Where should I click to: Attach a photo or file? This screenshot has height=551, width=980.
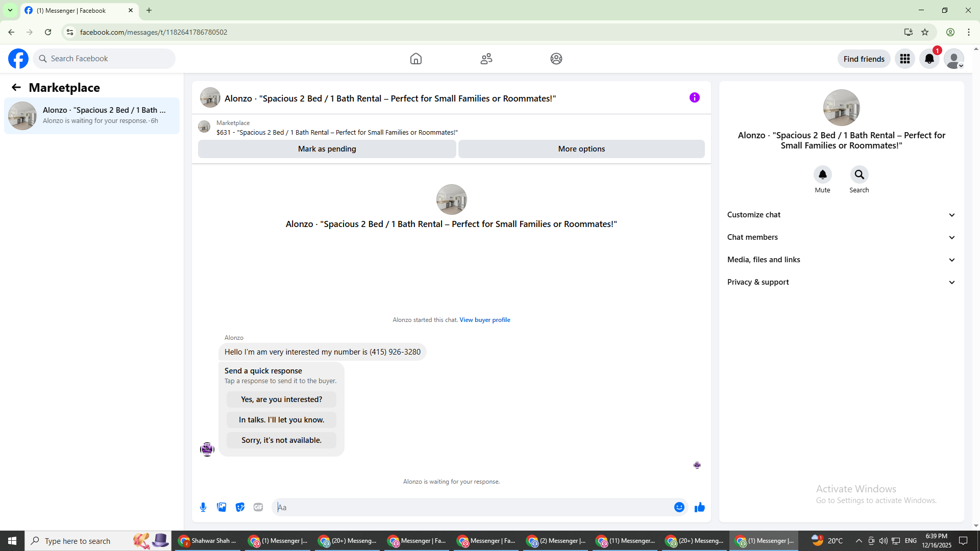pos(222,507)
